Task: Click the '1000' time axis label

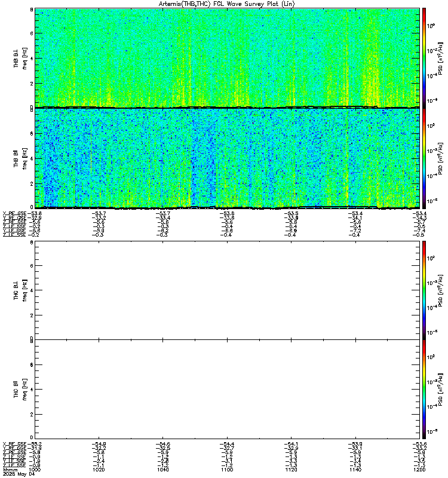Action: (x=35, y=470)
